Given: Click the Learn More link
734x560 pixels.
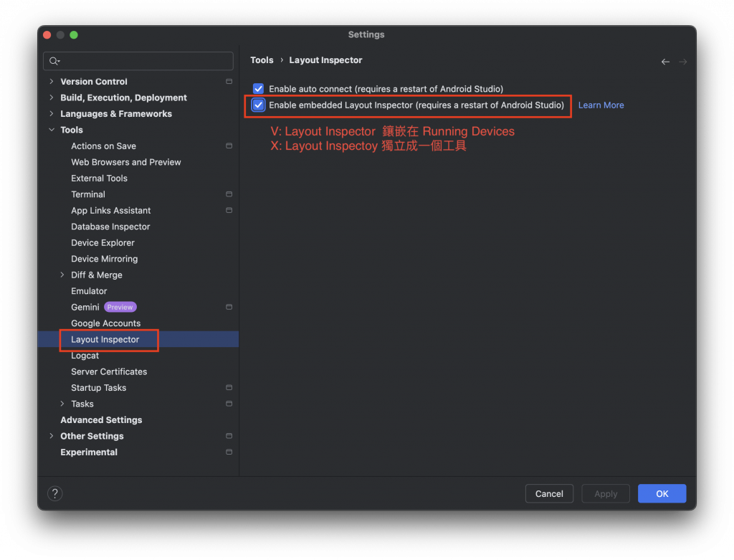Looking at the screenshot, I should coord(601,105).
